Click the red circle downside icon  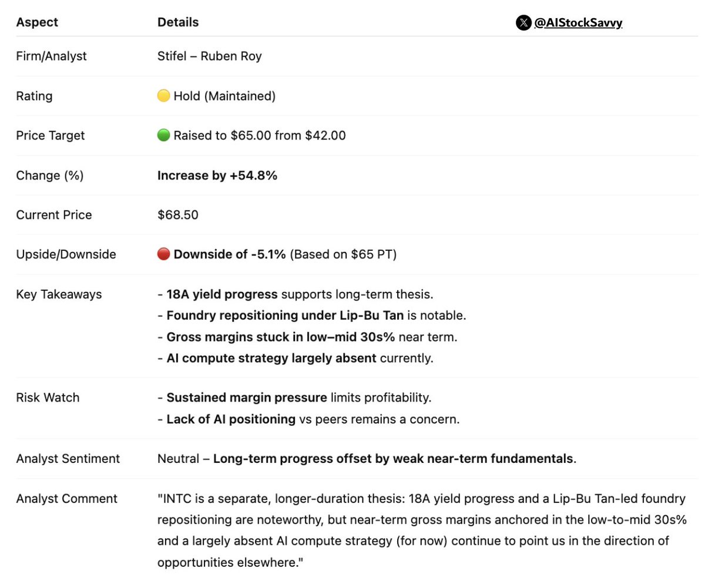[164, 254]
